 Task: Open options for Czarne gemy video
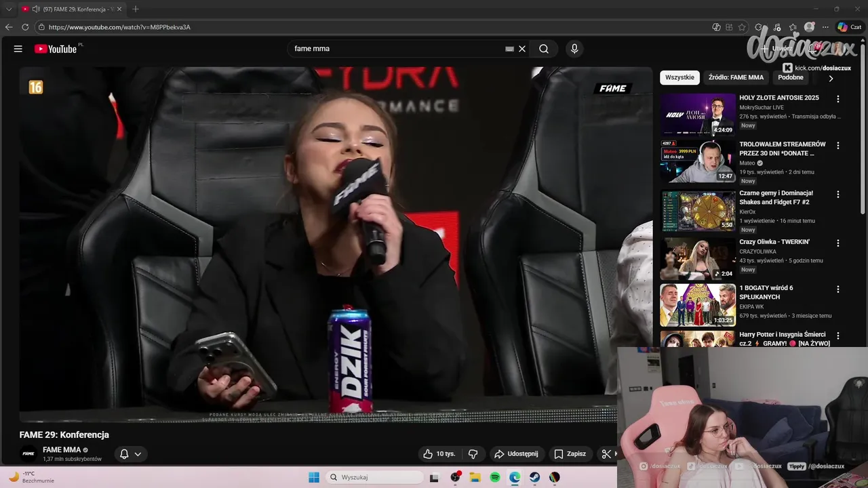(x=837, y=195)
